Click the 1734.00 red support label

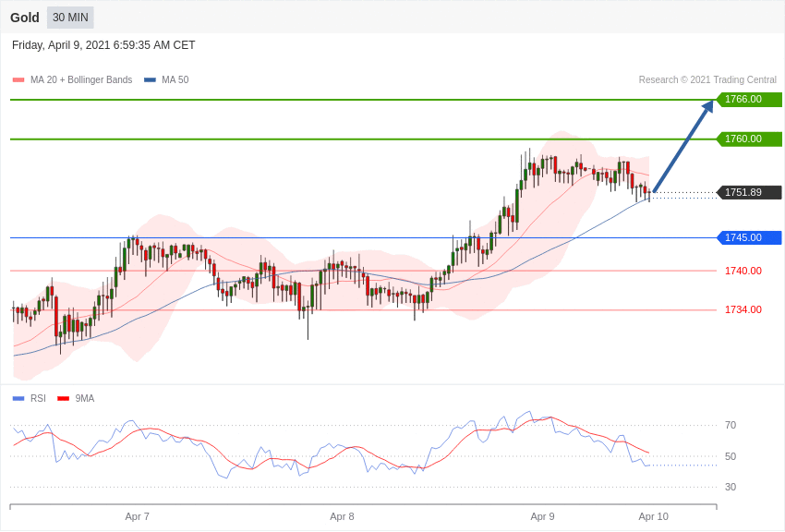pyautogui.click(x=743, y=309)
